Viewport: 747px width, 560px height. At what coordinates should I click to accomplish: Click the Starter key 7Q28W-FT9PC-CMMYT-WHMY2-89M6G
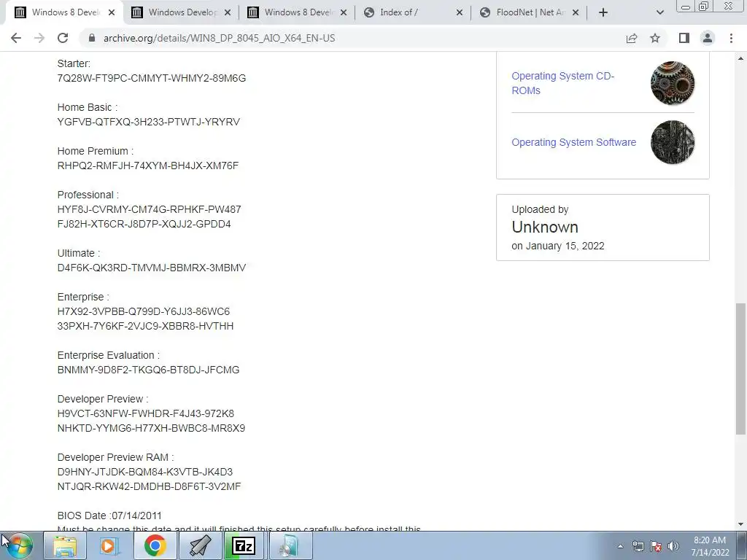(152, 78)
